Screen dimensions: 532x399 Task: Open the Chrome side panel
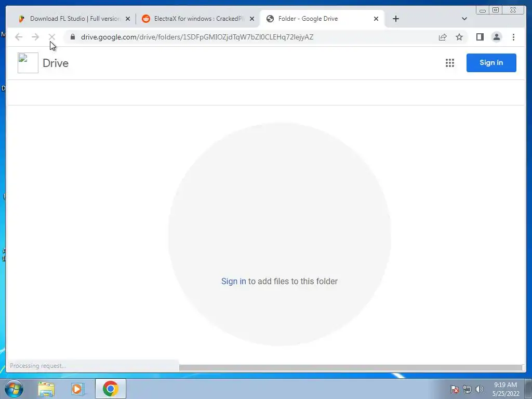coord(480,37)
